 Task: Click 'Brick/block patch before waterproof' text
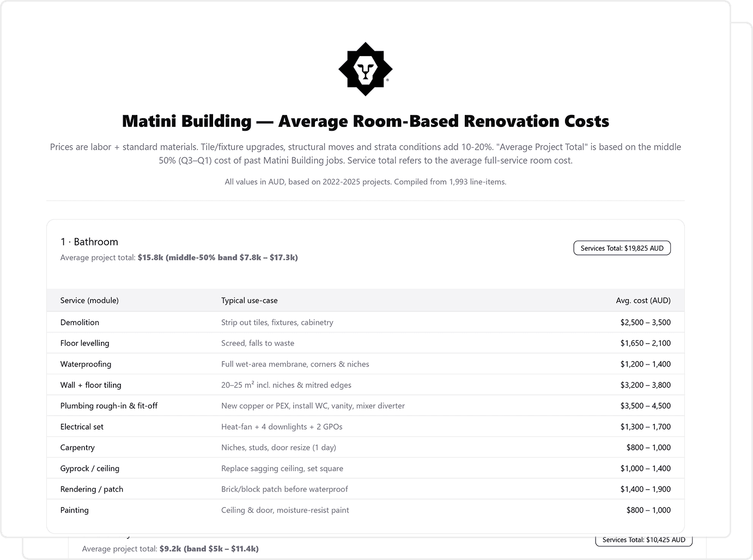[284, 489]
